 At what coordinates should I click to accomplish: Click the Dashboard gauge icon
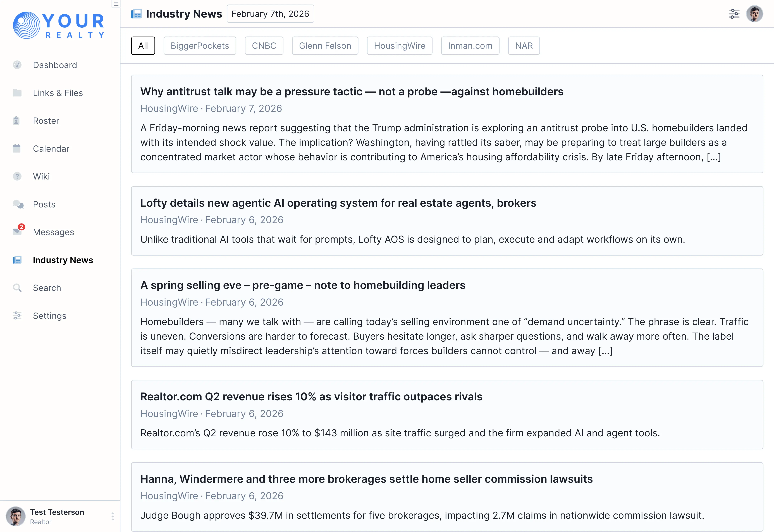click(17, 65)
